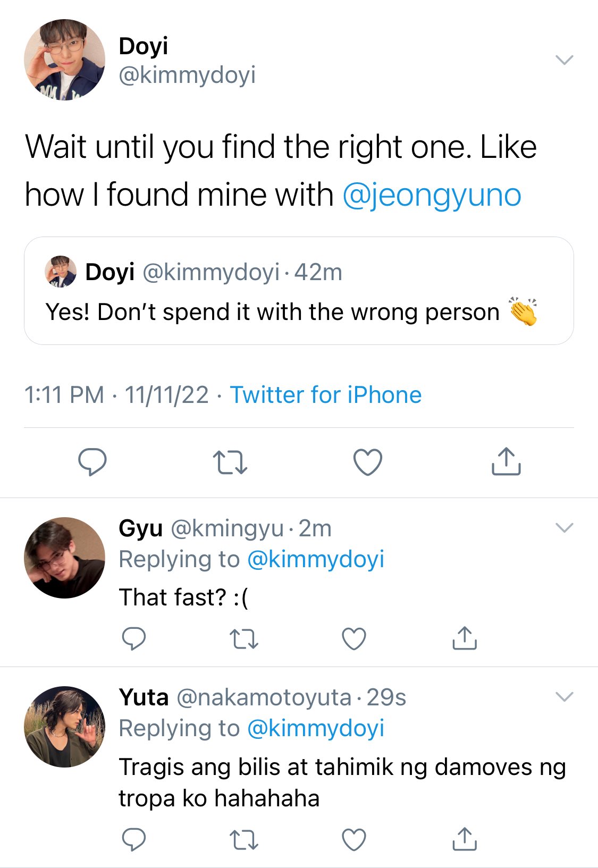Retweet Yuta's reply

[x=244, y=840]
